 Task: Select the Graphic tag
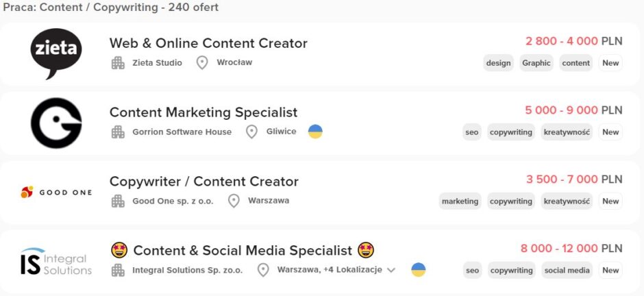[536, 63]
